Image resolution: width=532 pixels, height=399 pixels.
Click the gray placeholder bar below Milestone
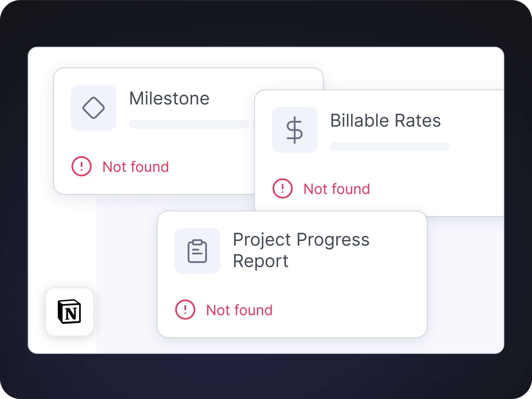tap(189, 124)
